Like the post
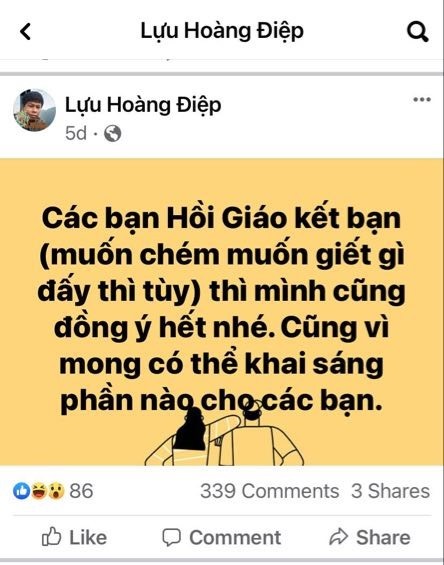This screenshot has height=565, width=444. [x=74, y=538]
